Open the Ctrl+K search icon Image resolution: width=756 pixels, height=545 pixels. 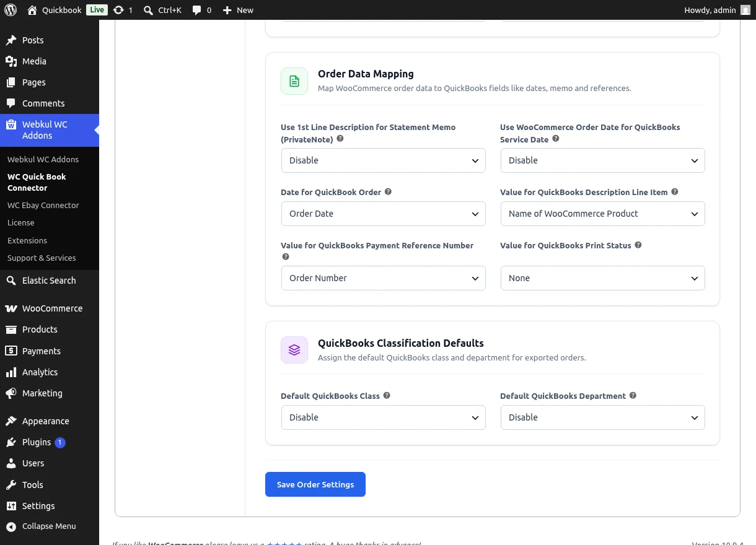tap(148, 10)
